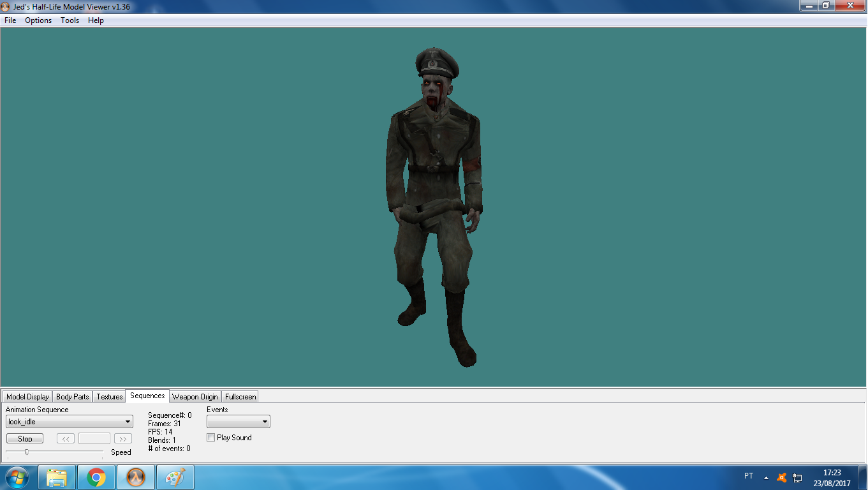Click the 'FPS: 14' text
Viewport: 868px width, 490px height.
pyautogui.click(x=160, y=432)
